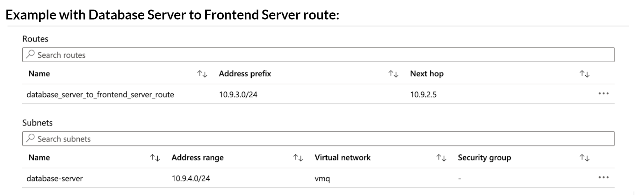The height and width of the screenshot is (195, 644).
Task: Click the Address prefix column header
Action: point(245,74)
